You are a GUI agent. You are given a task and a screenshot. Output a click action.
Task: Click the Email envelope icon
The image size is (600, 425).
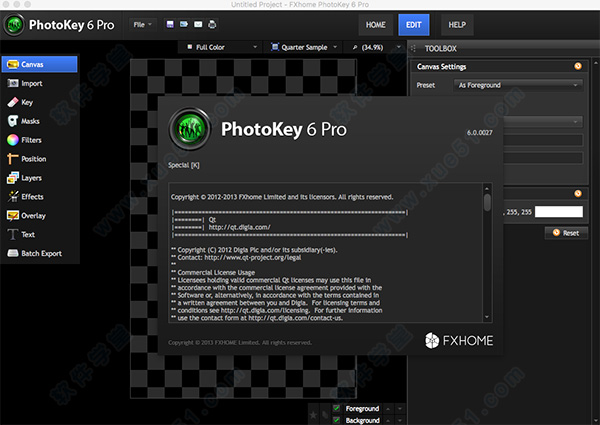198,24
